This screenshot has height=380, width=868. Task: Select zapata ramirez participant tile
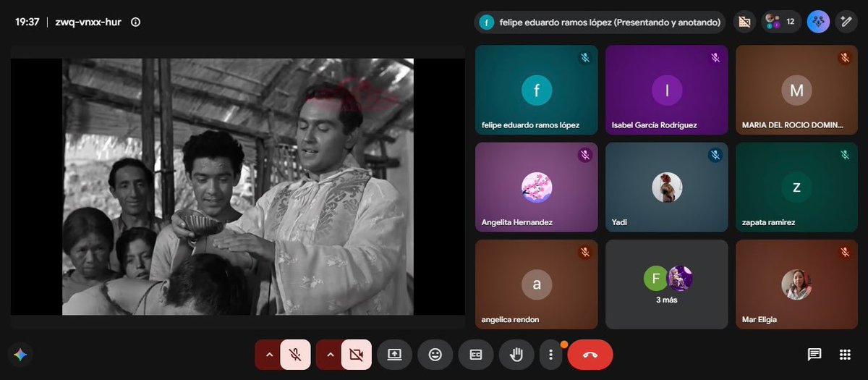click(796, 187)
